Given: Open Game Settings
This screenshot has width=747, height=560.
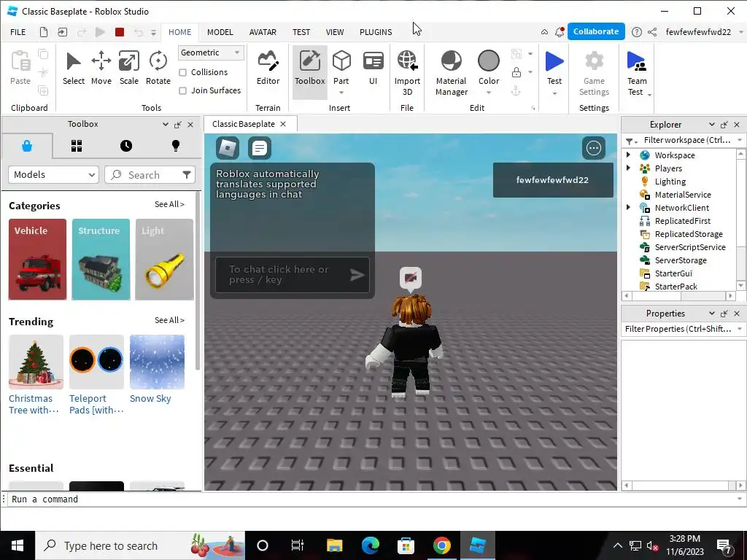Looking at the screenshot, I should tap(594, 73).
